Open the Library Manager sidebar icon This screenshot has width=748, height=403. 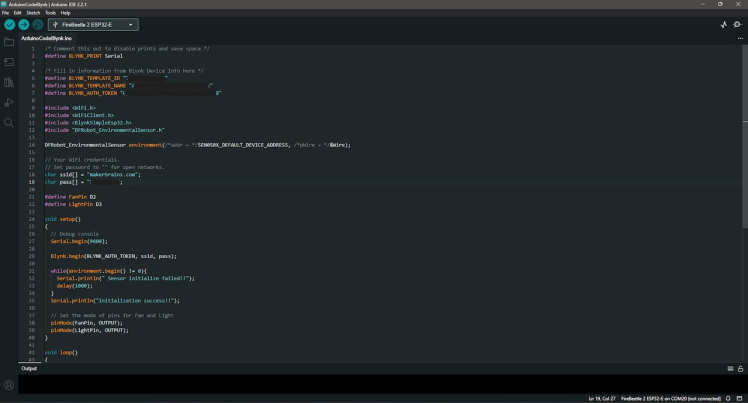coord(9,82)
